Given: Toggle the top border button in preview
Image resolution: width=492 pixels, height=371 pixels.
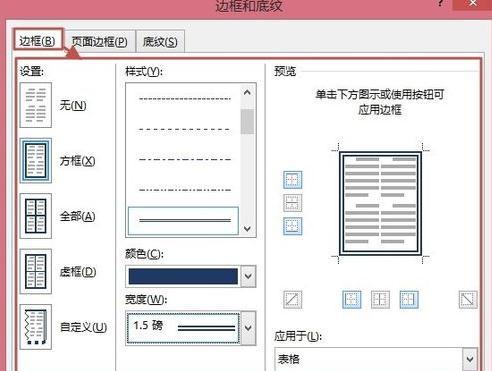Looking at the screenshot, I should 293,180.
